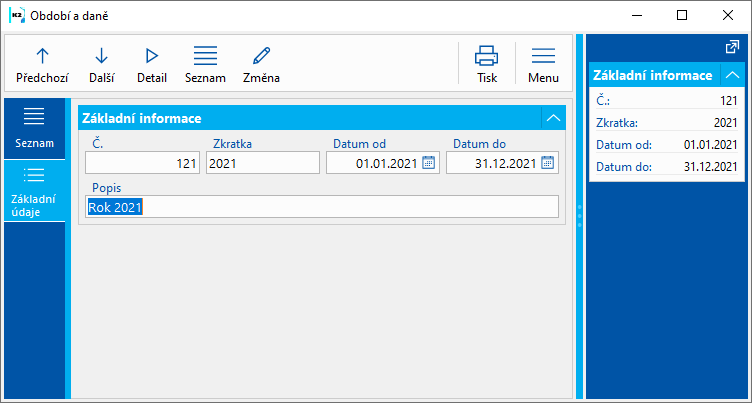Focus the Č. number field

142,163
